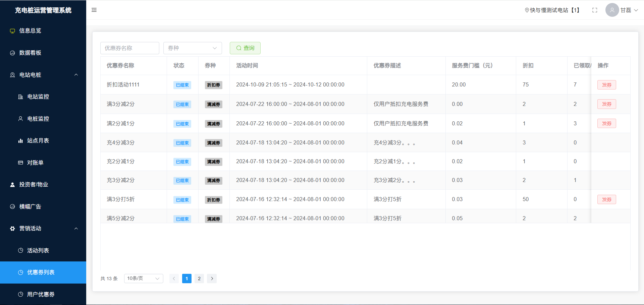Click the username 甘磊
The width and height of the screenshot is (644, 305).
(626, 10)
